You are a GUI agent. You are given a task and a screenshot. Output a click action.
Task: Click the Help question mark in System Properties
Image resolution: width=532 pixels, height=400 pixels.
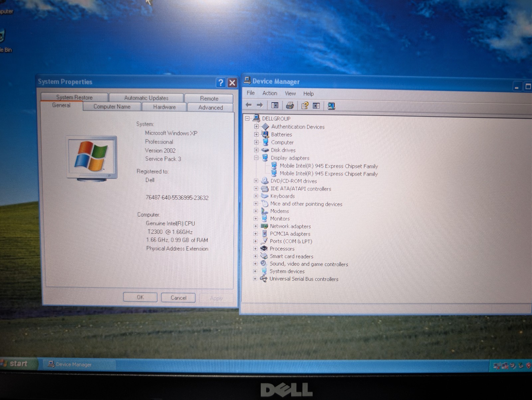point(221,83)
